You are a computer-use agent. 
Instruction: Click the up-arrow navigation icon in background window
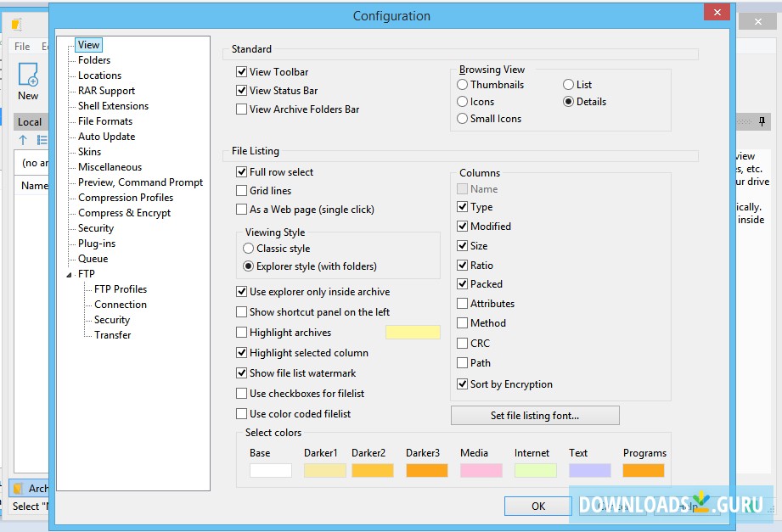23,140
